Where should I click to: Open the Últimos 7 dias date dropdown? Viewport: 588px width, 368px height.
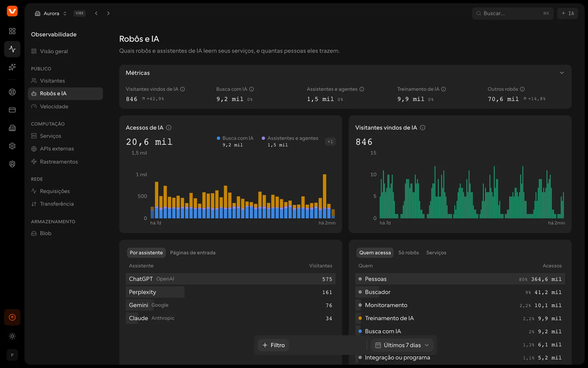click(402, 345)
